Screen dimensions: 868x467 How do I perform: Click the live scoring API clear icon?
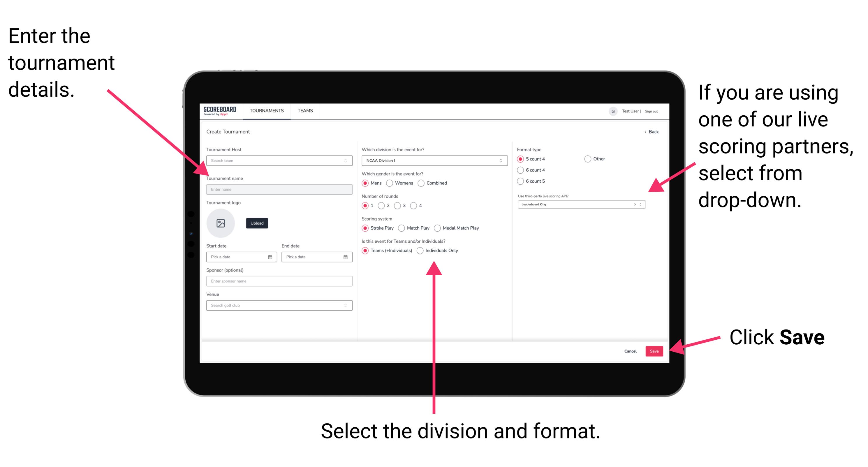(x=634, y=205)
